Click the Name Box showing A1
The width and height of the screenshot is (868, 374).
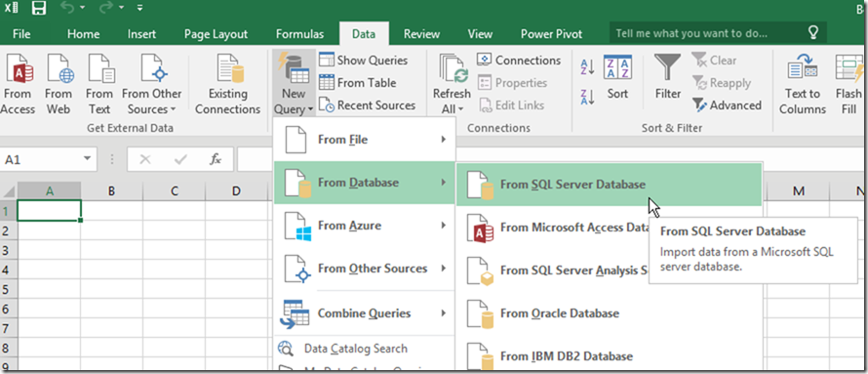40,159
